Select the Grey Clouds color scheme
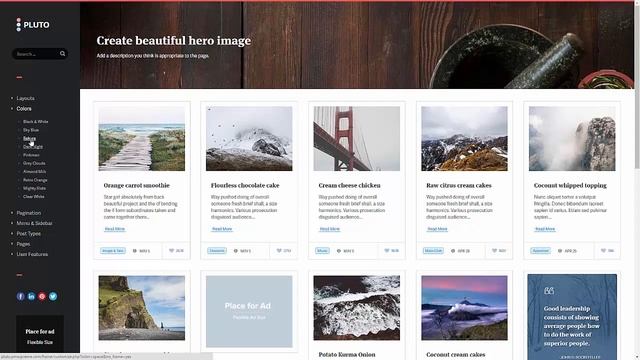Image resolution: width=640 pixels, height=360 pixels. tap(34, 163)
